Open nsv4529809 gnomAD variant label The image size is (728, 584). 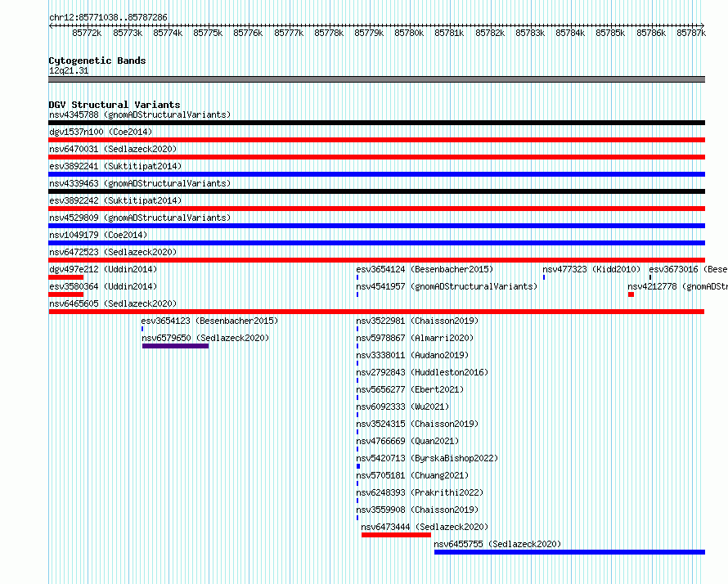point(140,218)
